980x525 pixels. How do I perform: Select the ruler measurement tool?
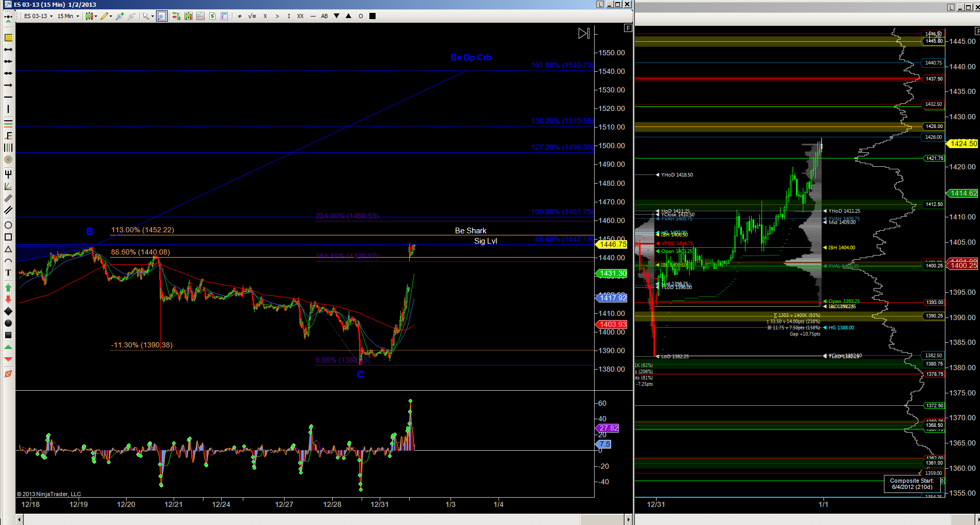(x=8, y=38)
